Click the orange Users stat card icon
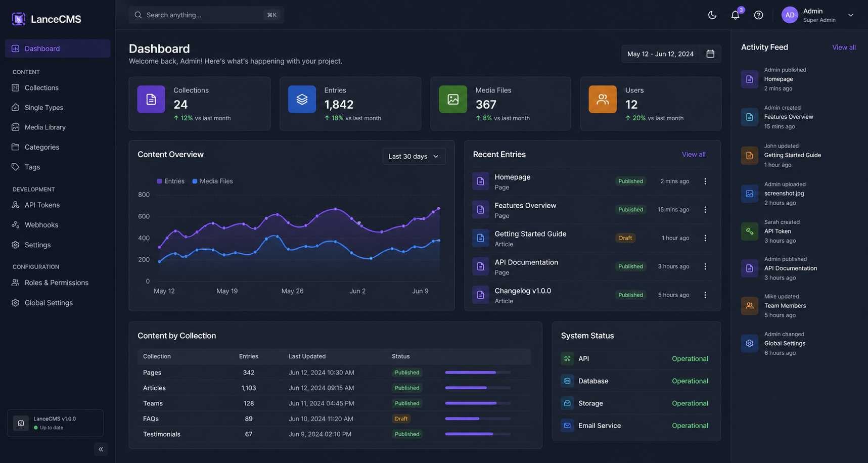The width and height of the screenshot is (868, 463). [603, 100]
